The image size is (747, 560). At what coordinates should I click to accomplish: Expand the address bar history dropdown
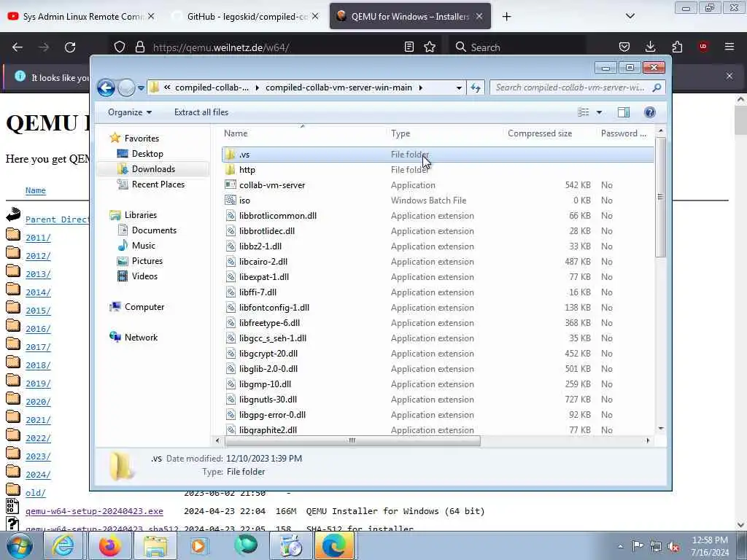458,87
